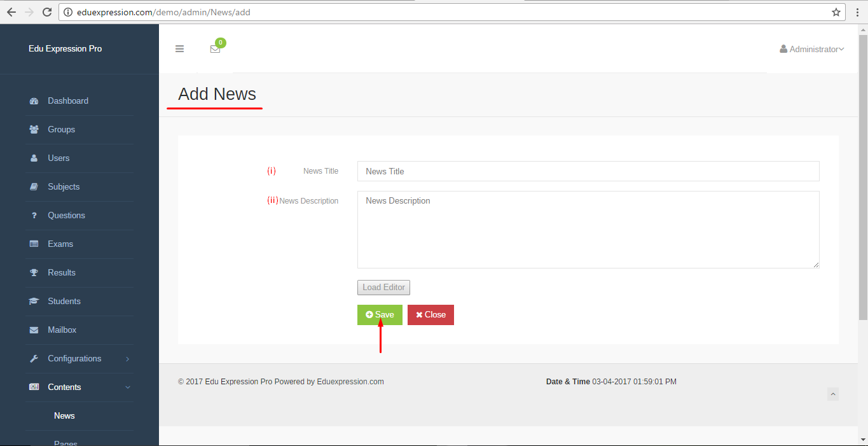
Task: Click the browser back arrow
Action: coord(11,12)
